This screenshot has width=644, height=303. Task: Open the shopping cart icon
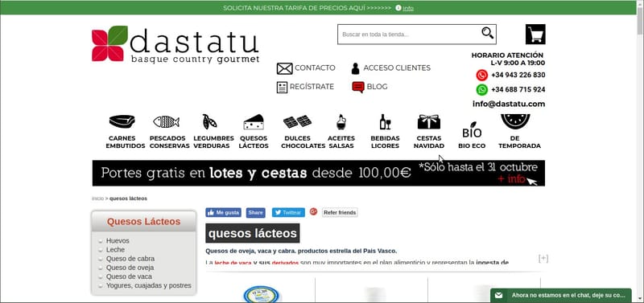[x=535, y=34]
